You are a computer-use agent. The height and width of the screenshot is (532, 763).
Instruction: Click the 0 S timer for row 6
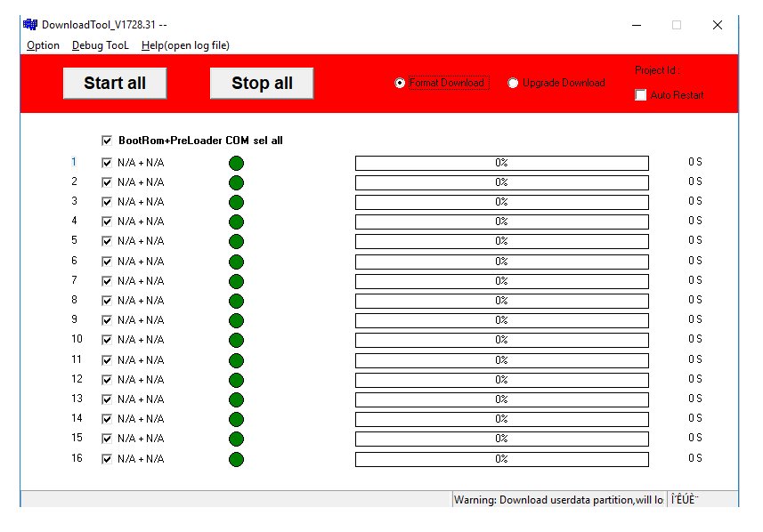coord(694,261)
